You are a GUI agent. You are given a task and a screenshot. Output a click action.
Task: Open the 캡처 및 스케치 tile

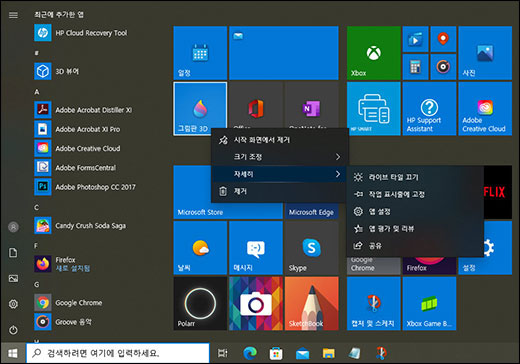374,303
